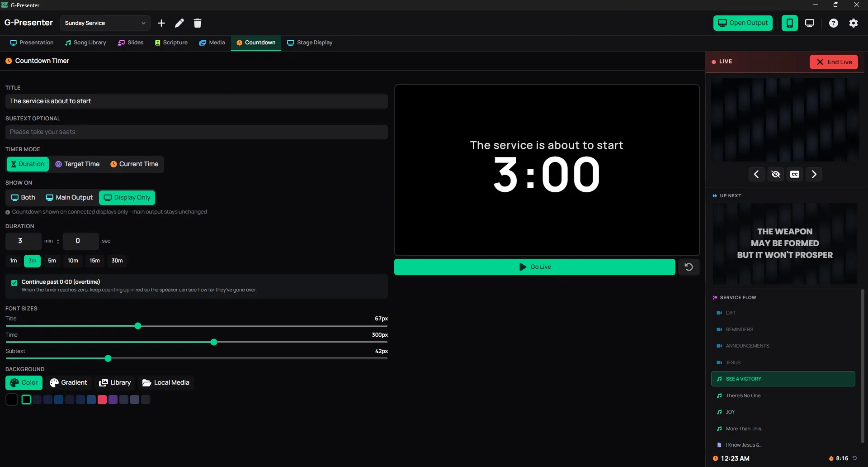Choose Gradient background type
This screenshot has width=868, height=467.
tap(68, 383)
